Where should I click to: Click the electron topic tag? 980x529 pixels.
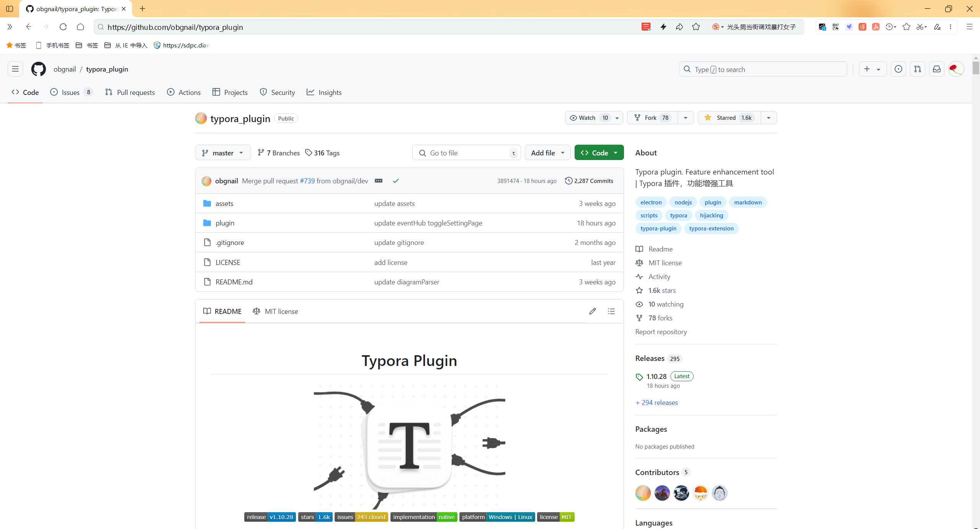click(651, 202)
